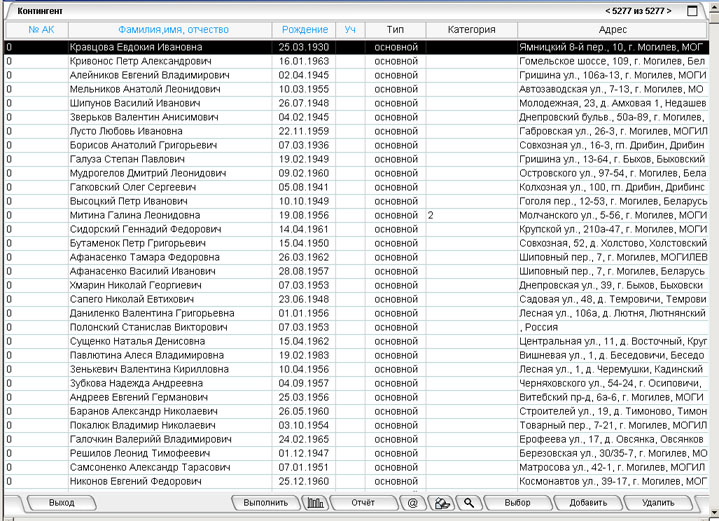Click the @ email icon button
This screenshot has height=521, width=719.
(x=412, y=503)
